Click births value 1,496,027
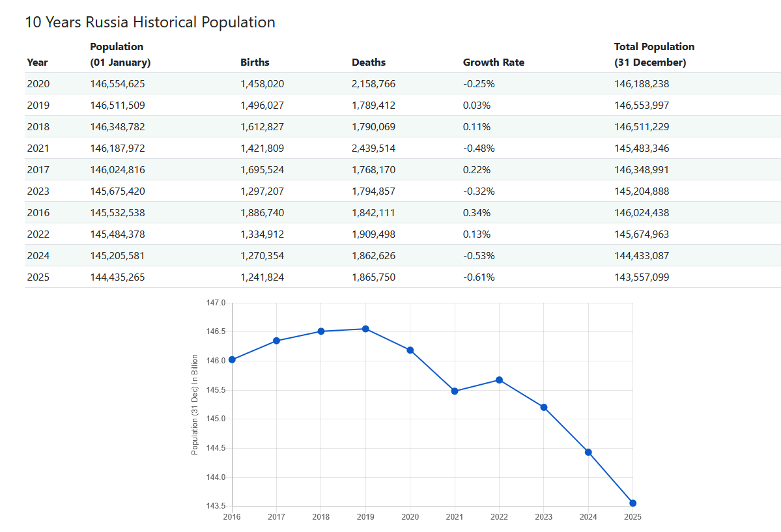This screenshot has height=532, width=781. (262, 105)
